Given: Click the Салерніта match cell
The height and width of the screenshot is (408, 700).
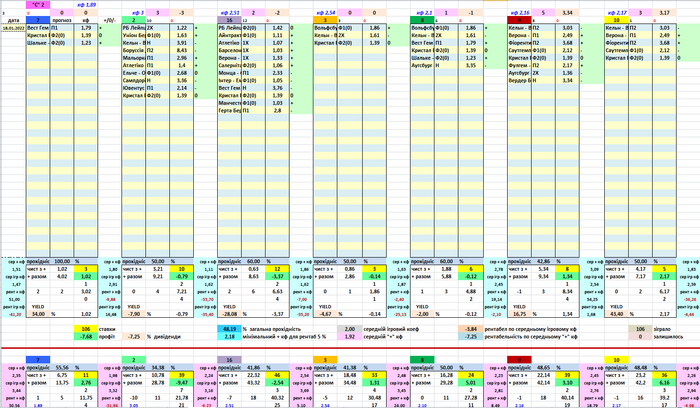Looking at the screenshot, I should (x=229, y=65).
